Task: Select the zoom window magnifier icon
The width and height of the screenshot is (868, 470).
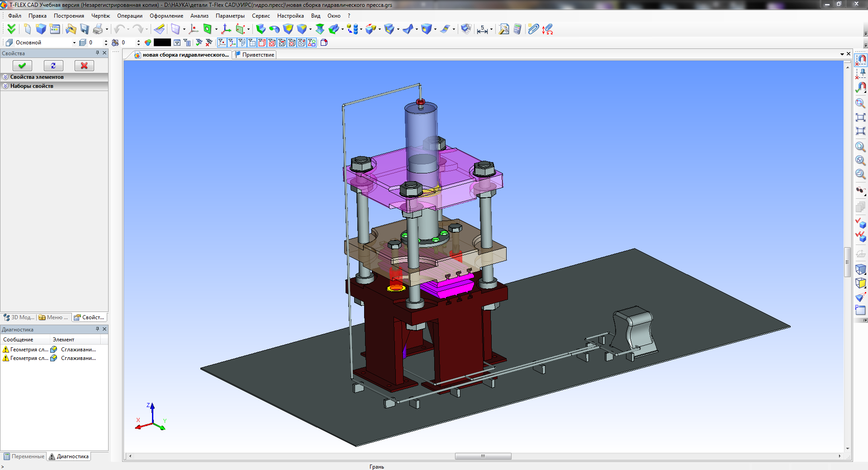Action: [860, 103]
